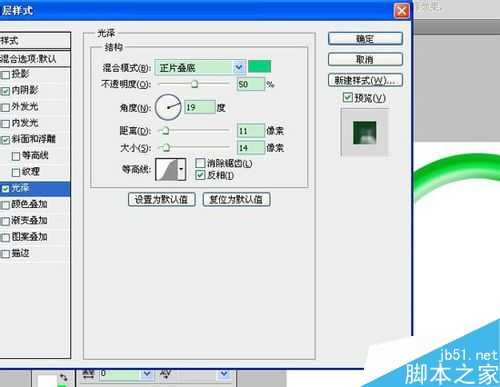Select the 内阴影 row label

[25, 90]
